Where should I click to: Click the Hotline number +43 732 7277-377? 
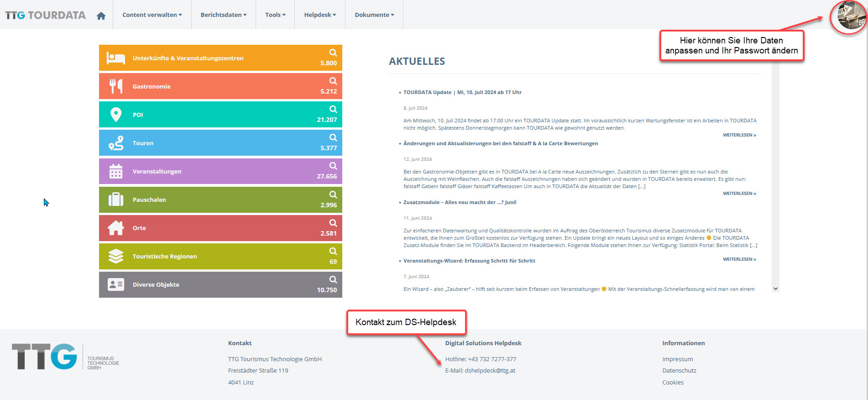(x=492, y=359)
